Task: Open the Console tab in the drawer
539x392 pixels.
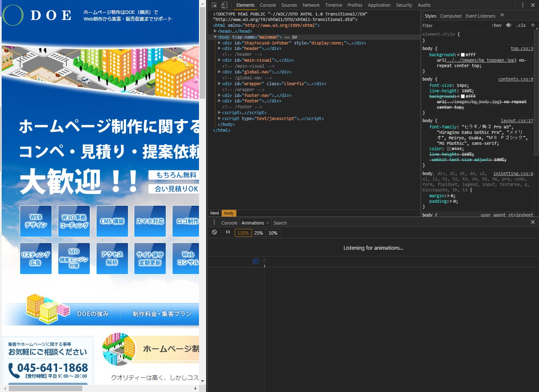Action: pyautogui.click(x=229, y=223)
